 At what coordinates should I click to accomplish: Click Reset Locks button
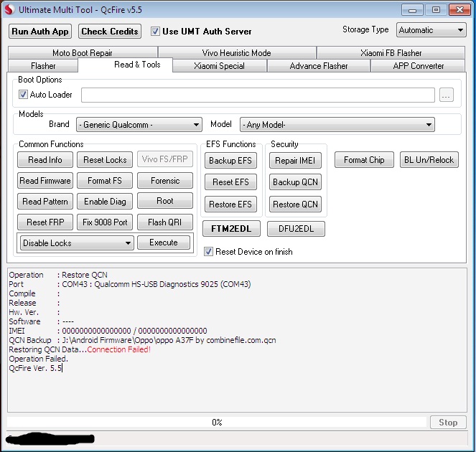pos(105,159)
